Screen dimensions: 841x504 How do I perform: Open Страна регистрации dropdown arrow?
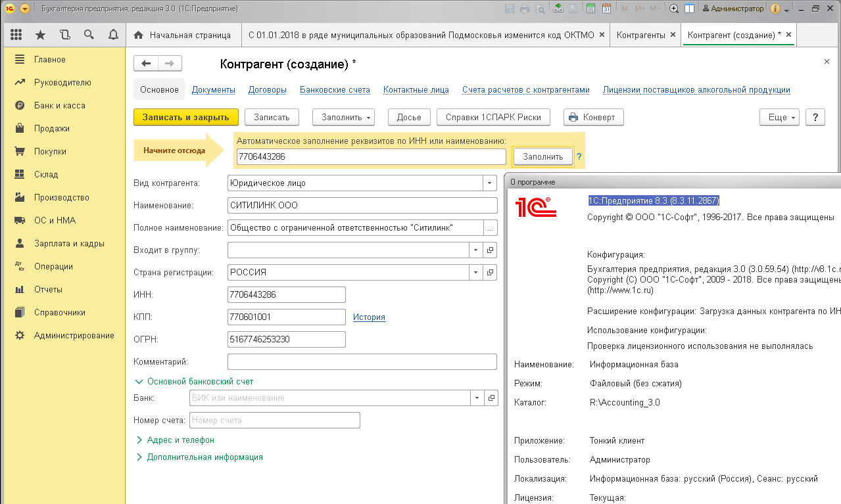pyautogui.click(x=477, y=272)
